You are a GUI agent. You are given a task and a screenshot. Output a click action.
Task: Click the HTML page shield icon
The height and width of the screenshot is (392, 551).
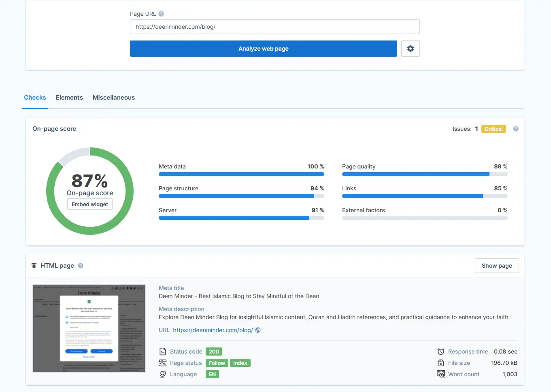point(34,266)
